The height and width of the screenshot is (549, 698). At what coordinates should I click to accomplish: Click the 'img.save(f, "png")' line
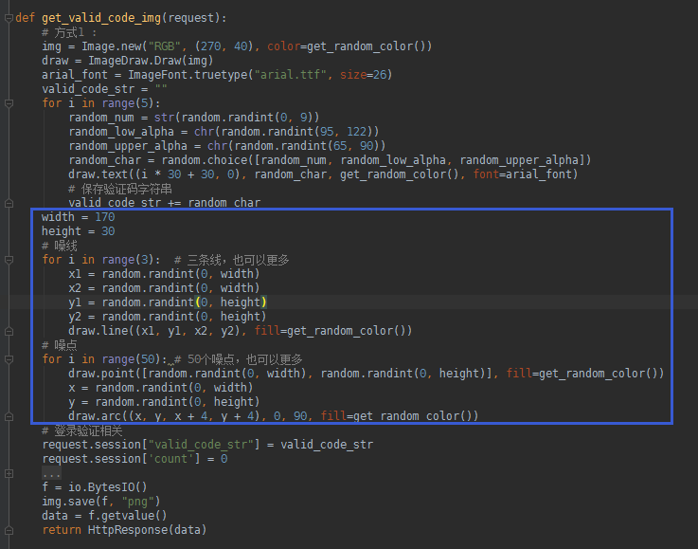tap(101, 502)
